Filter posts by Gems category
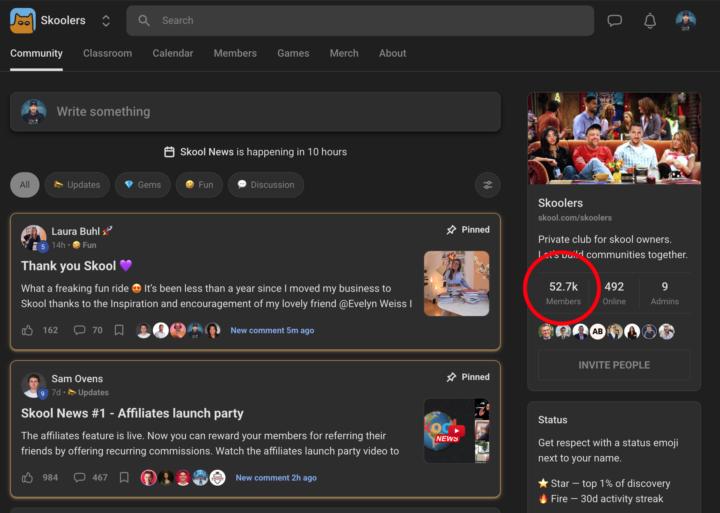Screen dimensions: 720x513 click(143, 185)
